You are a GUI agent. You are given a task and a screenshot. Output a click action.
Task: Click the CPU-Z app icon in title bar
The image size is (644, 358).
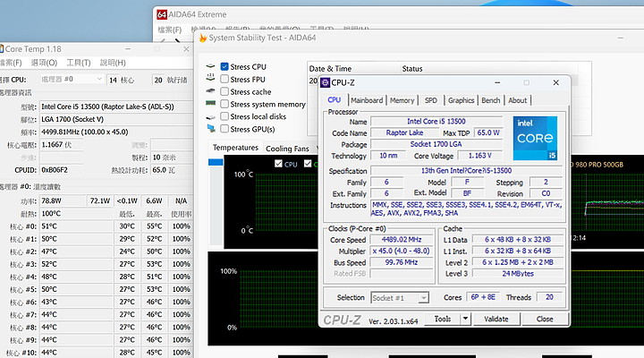(325, 82)
